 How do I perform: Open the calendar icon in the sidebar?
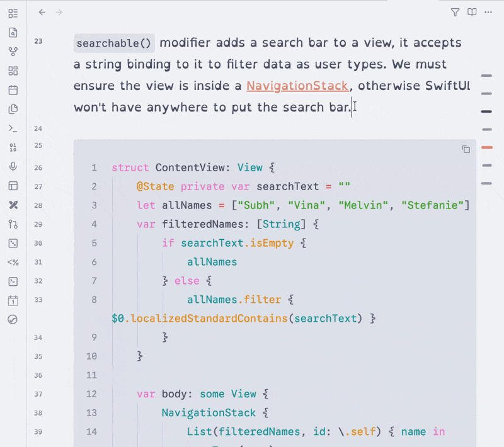click(13, 90)
